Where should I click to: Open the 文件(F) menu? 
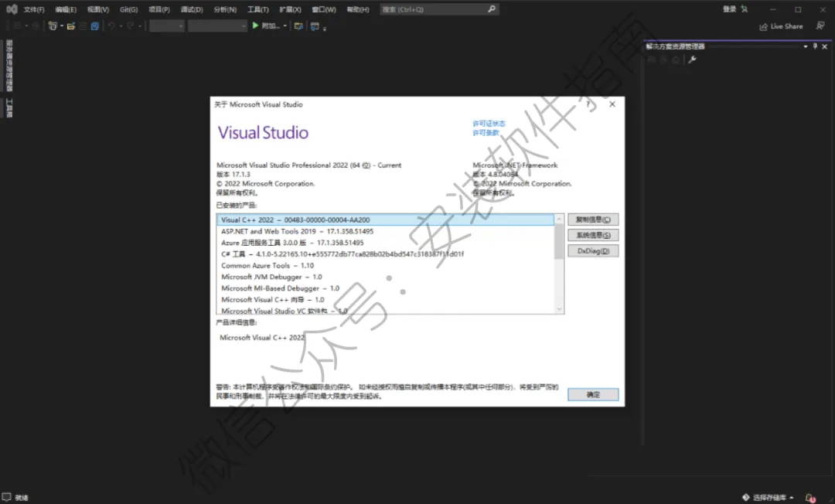34,9
